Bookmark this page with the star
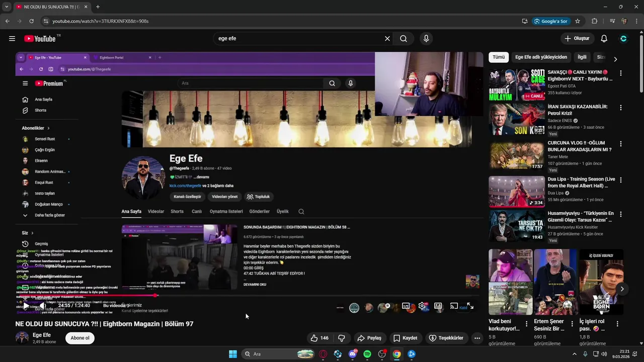Viewport: 644px width, 362px height. [x=578, y=21]
